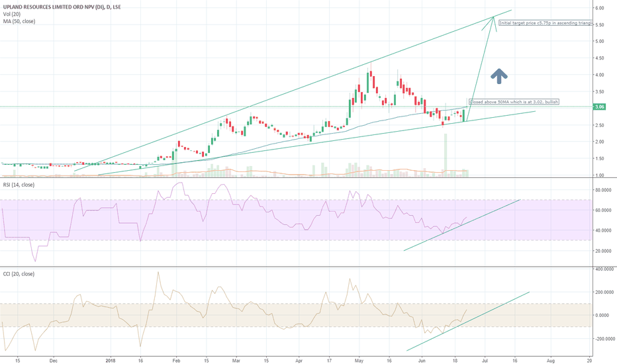Click the blue up arrow marker on chart
Viewport: 617px width, 364px height.
click(498, 76)
